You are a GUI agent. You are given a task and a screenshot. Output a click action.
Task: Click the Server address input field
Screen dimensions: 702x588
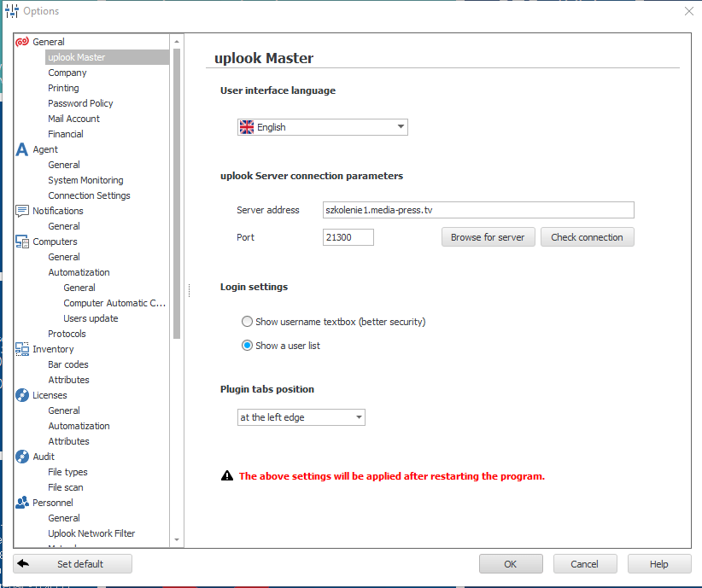[478, 210]
